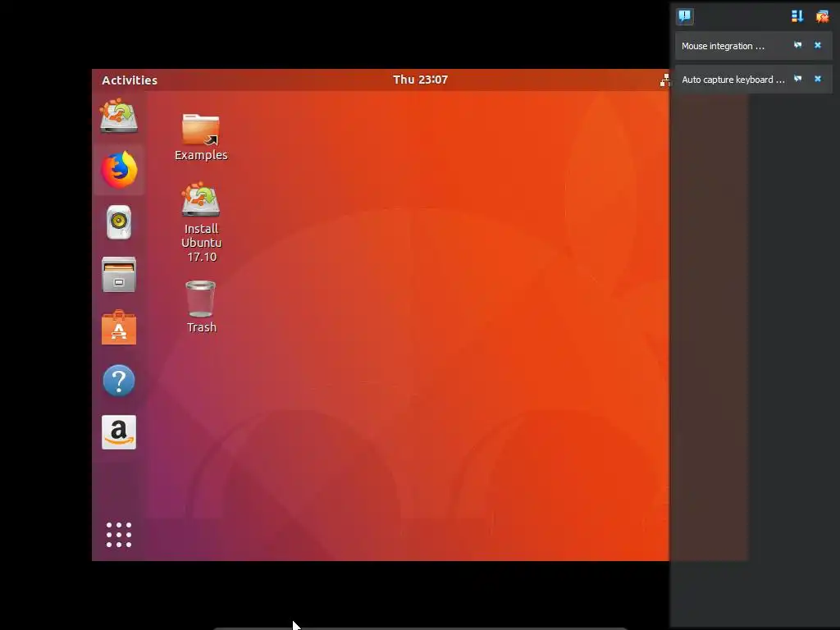The width and height of the screenshot is (840, 630).
Task: Open the Activities overview
Action: 130,80
